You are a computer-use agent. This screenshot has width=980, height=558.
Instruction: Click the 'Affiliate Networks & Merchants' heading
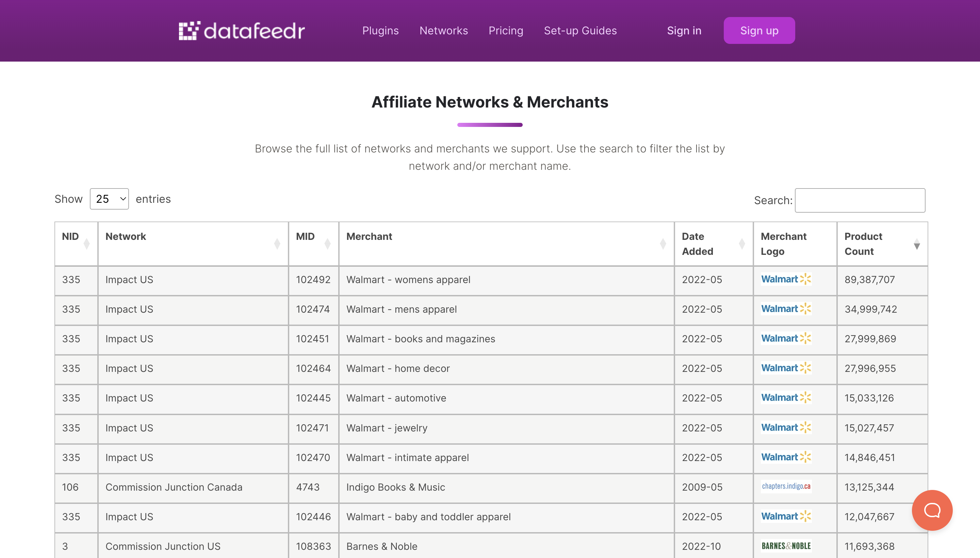[490, 102]
